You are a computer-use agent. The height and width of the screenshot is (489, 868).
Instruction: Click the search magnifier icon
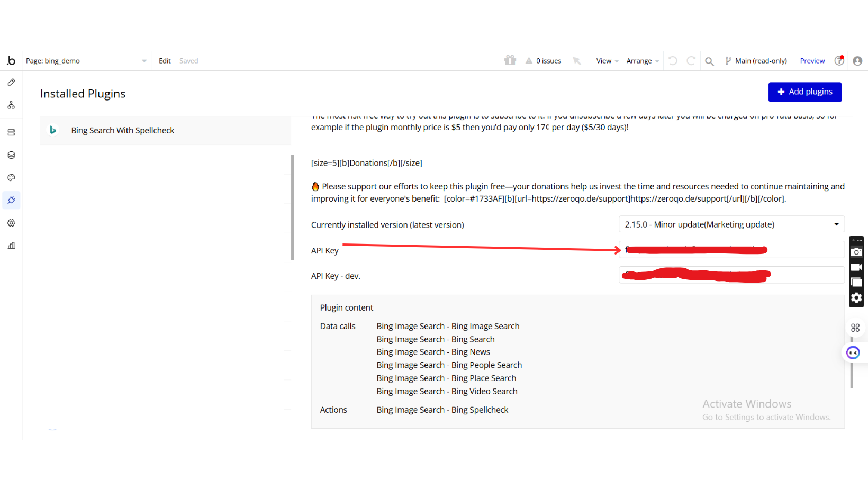709,61
